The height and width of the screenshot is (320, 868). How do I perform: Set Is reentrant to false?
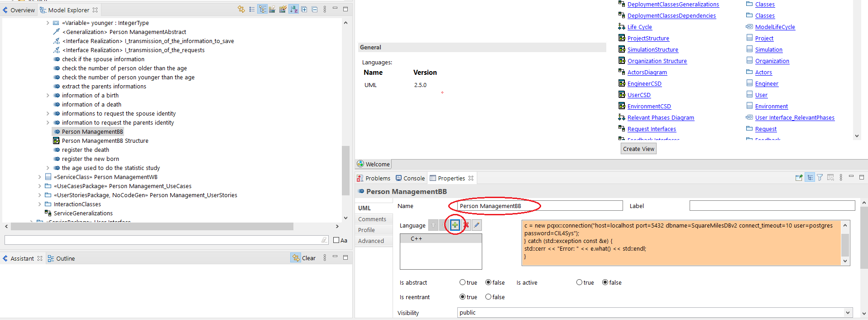pyautogui.click(x=488, y=297)
